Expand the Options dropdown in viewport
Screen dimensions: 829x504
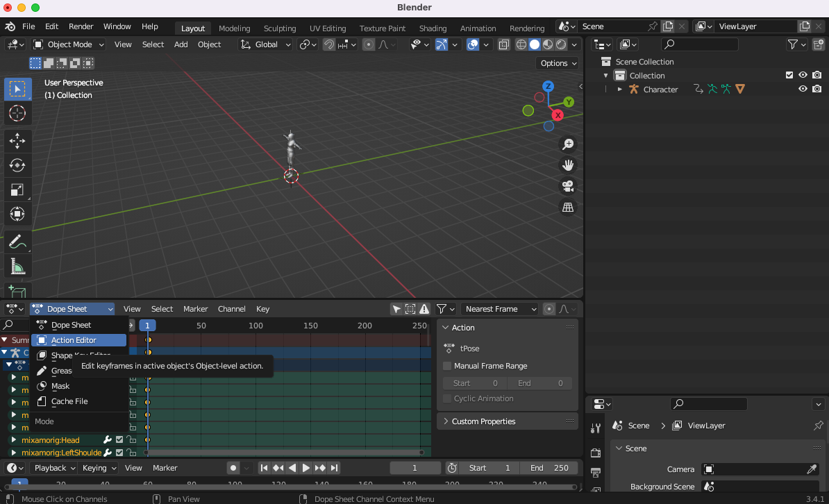pyautogui.click(x=558, y=63)
